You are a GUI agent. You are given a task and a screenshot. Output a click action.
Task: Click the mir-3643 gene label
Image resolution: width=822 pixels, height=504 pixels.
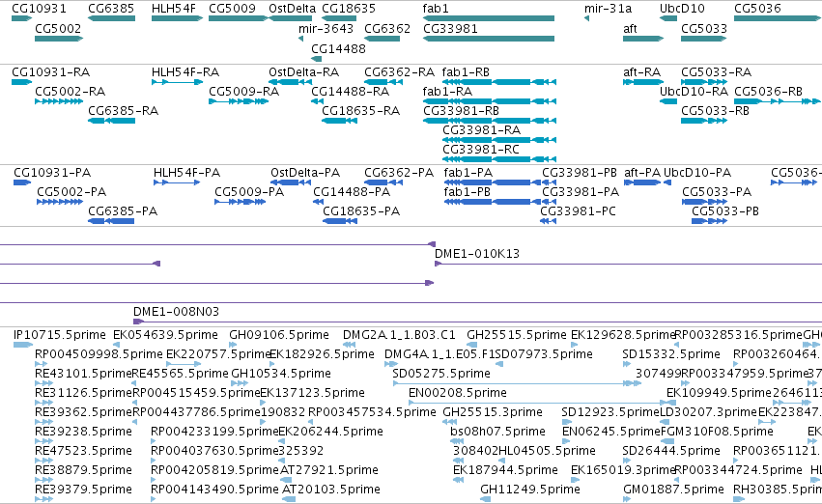326,28
